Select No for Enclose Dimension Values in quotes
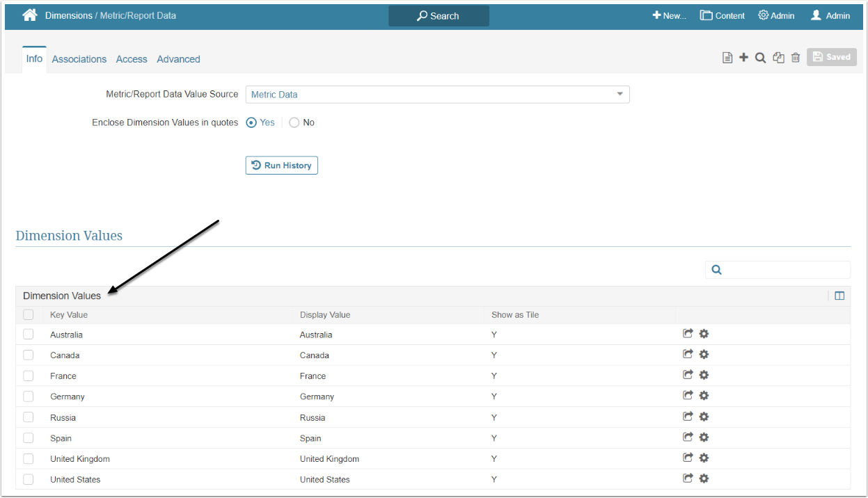Image resolution: width=868 pixels, height=498 pixels. coord(294,122)
